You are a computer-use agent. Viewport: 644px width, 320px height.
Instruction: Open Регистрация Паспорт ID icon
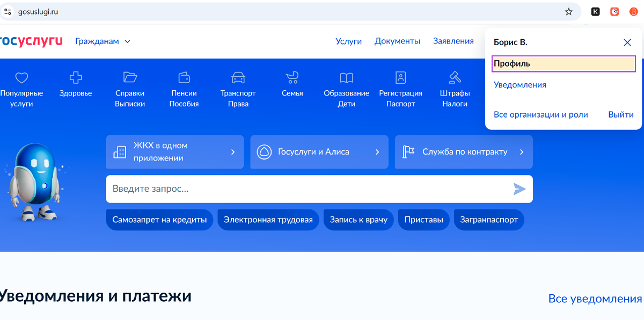click(x=401, y=77)
